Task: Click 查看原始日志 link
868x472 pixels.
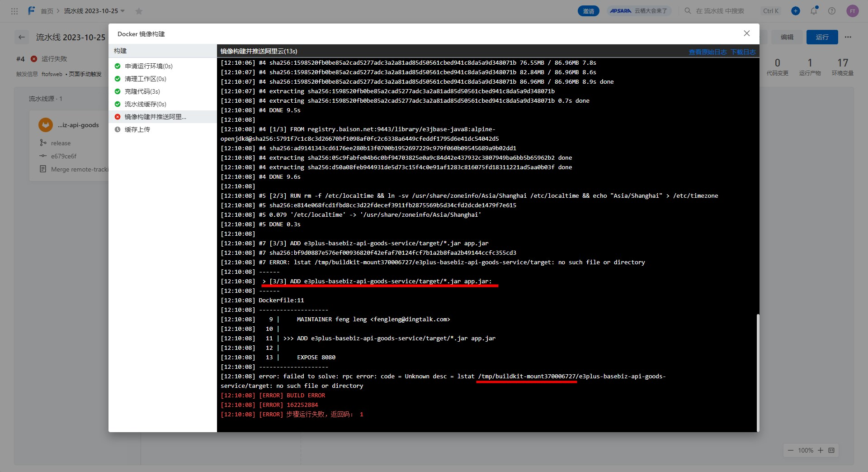Action: [x=708, y=52]
